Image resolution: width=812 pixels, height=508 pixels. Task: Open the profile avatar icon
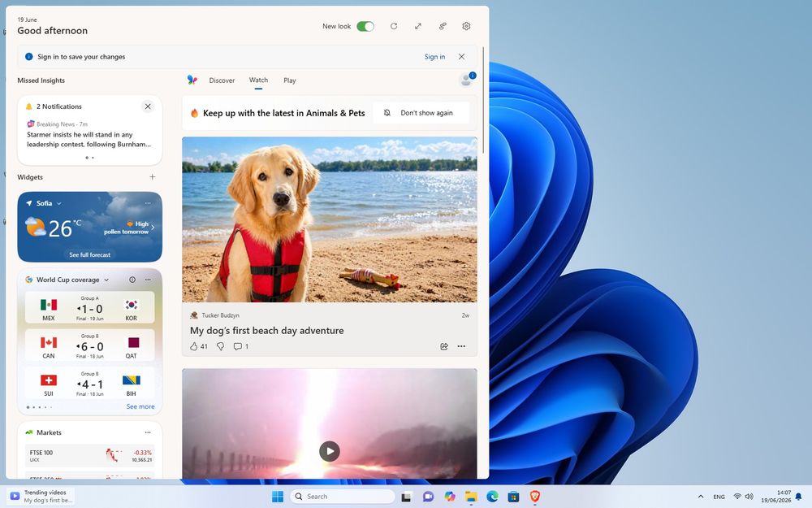(x=467, y=80)
